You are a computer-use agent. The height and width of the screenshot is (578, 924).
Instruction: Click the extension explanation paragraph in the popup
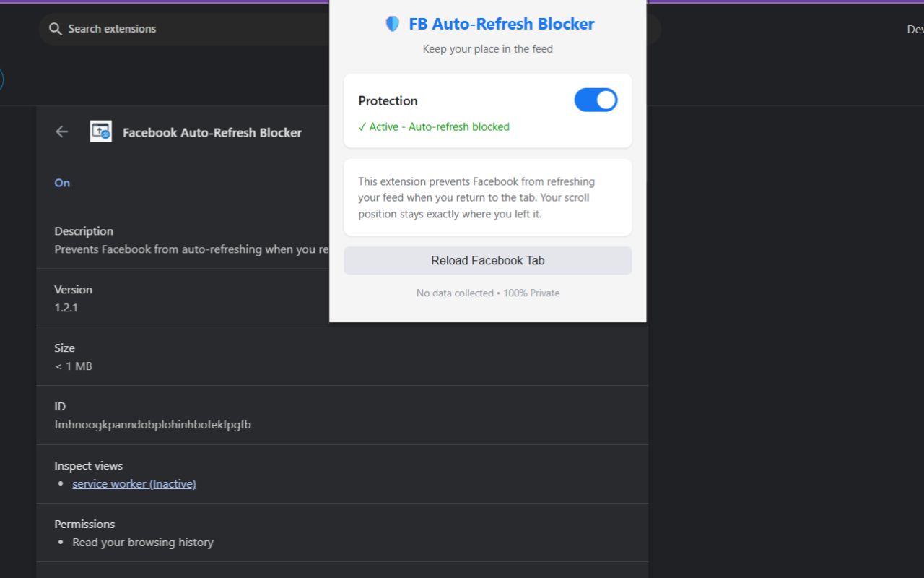tap(476, 198)
